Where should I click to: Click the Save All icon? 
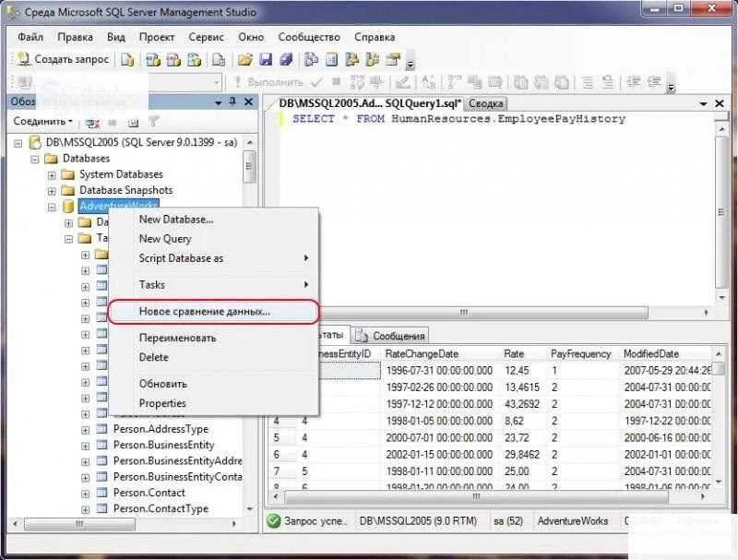pos(286,59)
